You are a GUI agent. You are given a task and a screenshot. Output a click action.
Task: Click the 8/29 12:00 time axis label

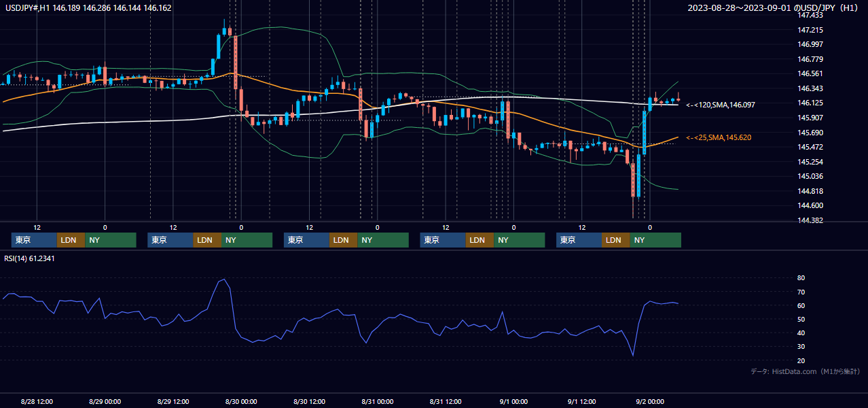click(x=173, y=402)
